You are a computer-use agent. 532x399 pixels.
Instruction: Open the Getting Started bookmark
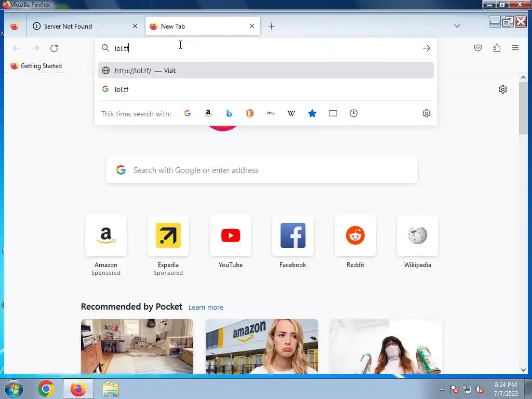pyautogui.click(x=36, y=66)
